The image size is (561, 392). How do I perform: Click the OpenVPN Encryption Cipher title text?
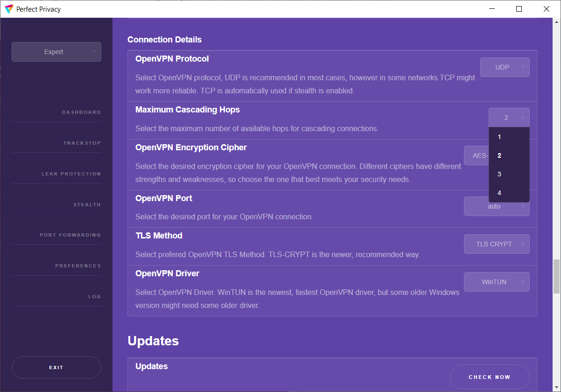[191, 147]
